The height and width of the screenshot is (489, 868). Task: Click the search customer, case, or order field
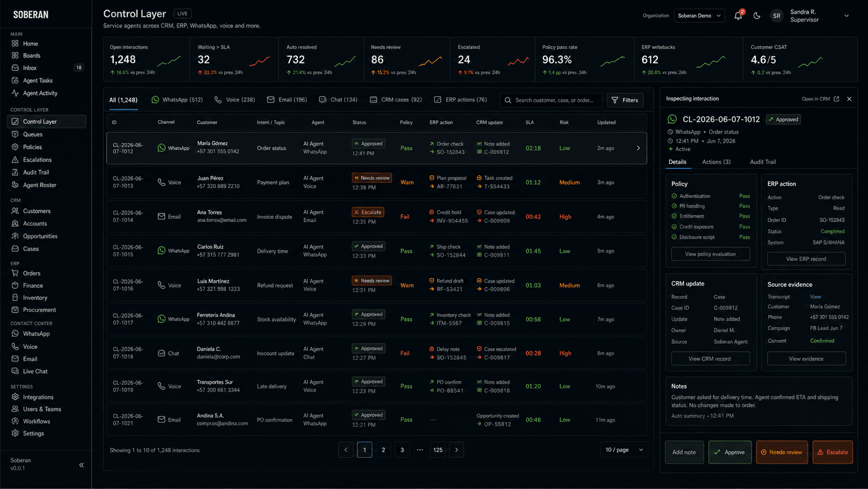(551, 100)
